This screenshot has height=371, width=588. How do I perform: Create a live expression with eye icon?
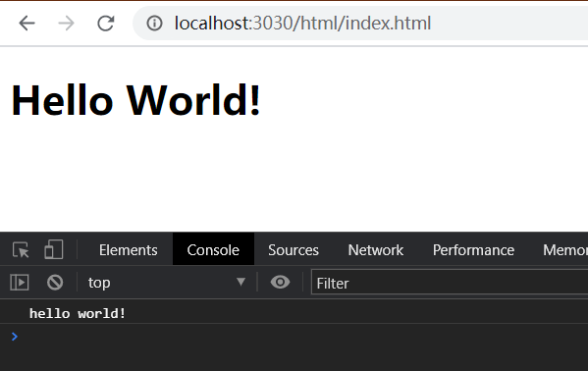click(x=280, y=282)
